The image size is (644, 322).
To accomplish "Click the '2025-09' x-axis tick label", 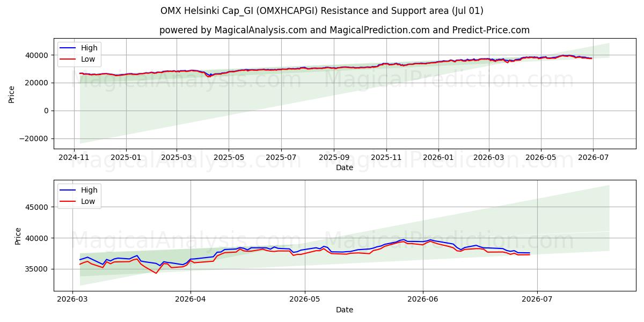I will tap(334, 158).
